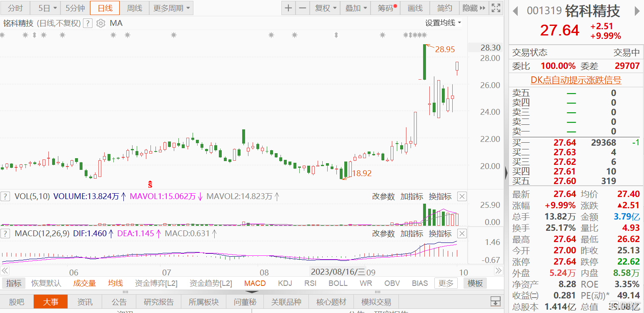Toggle BOLL indicator

338,283
